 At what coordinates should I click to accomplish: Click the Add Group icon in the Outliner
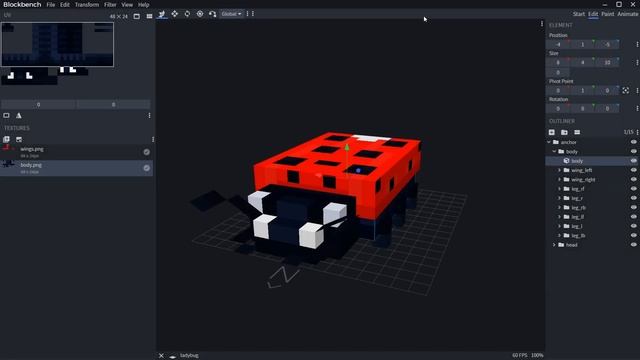pos(564,132)
